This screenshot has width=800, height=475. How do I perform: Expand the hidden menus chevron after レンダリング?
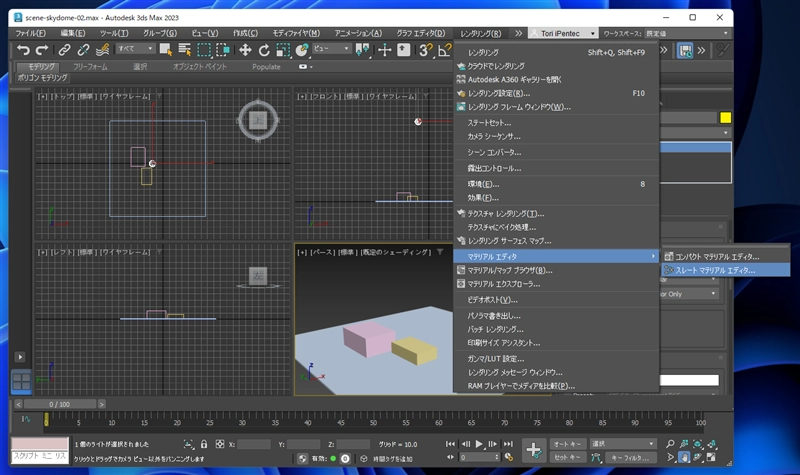pyautogui.click(x=518, y=33)
